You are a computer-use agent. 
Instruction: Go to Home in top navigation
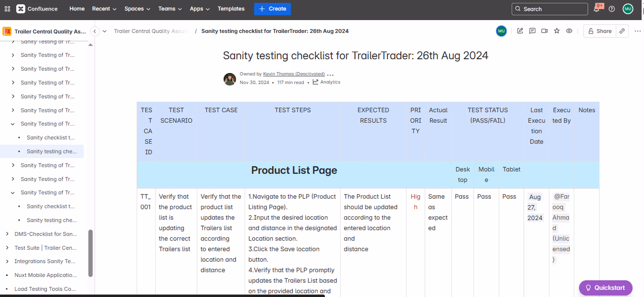coord(77,9)
